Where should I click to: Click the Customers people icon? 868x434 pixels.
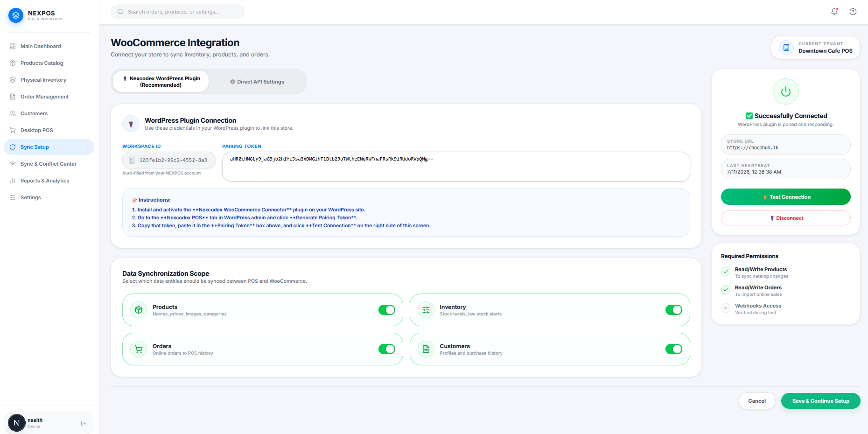point(13,113)
